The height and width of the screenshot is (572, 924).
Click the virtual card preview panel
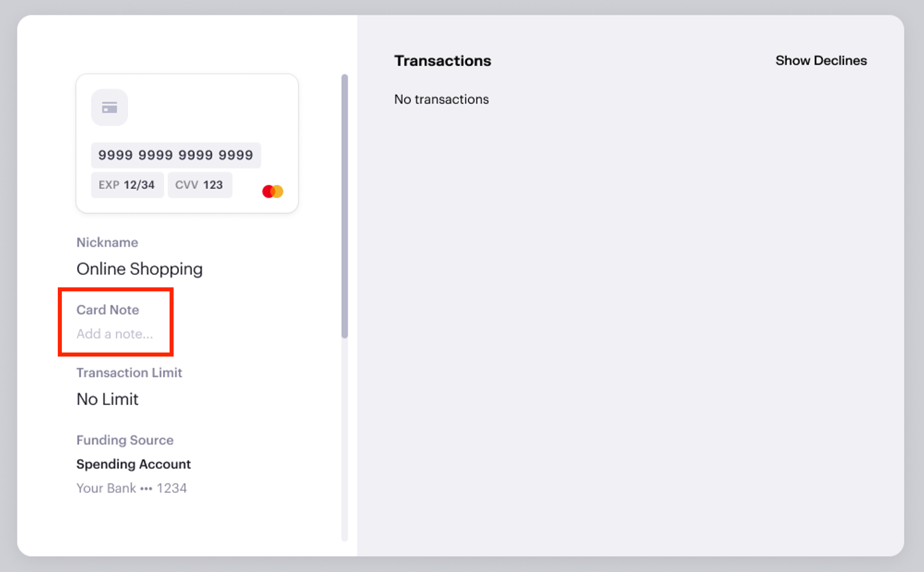pyautogui.click(x=187, y=143)
